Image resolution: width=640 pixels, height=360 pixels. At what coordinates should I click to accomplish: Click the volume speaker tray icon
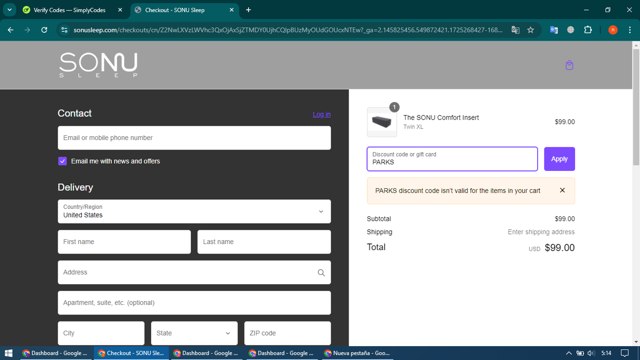tap(591, 353)
